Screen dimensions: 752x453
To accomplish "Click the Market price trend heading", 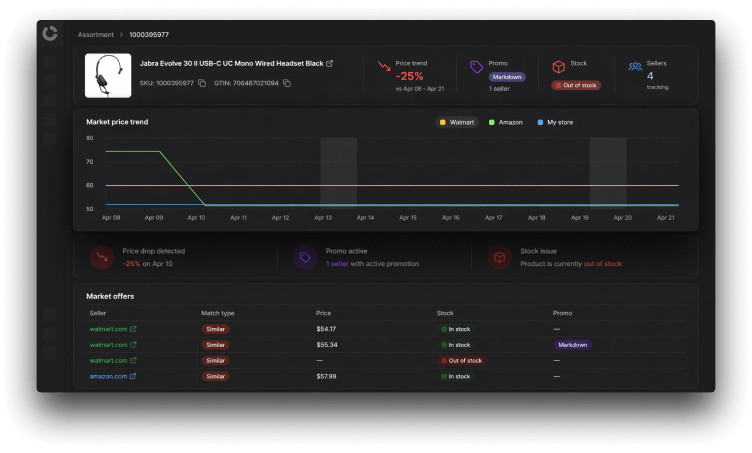I will (117, 122).
